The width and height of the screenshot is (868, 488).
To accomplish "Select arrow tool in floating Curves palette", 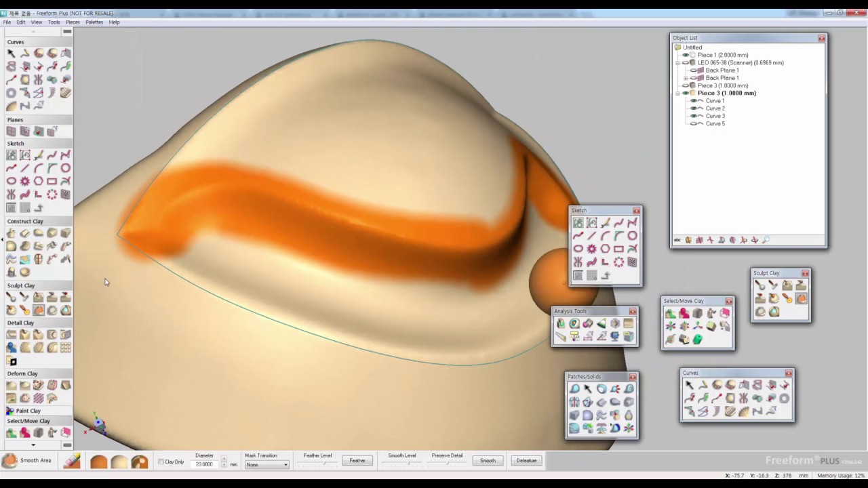I will 690,385.
